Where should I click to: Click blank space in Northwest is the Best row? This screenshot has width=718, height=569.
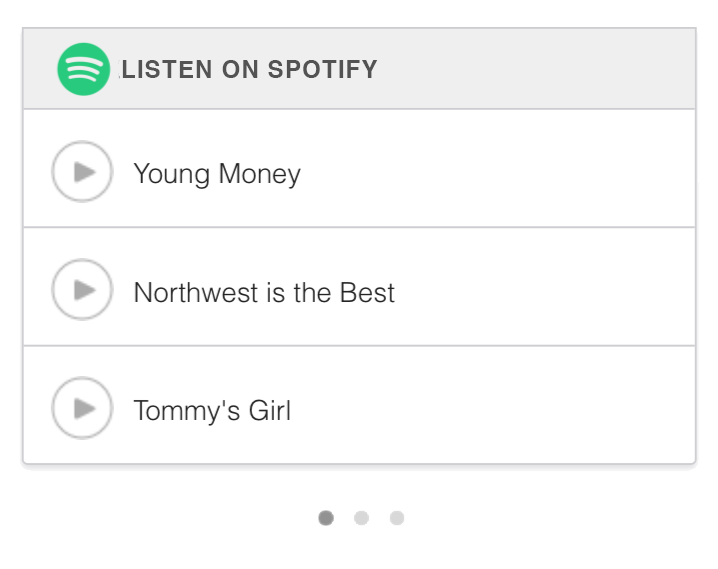click(550, 291)
